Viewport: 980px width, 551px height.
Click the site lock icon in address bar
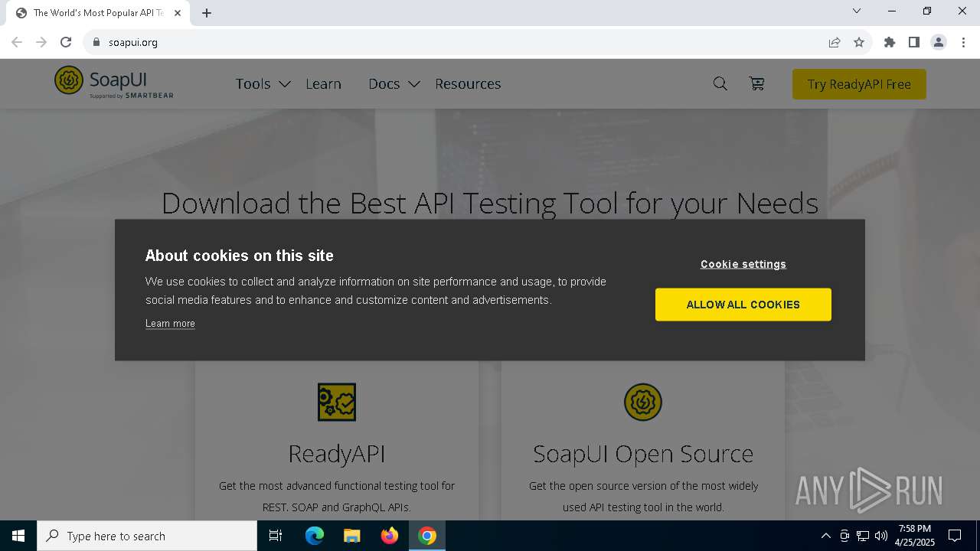tap(96, 42)
